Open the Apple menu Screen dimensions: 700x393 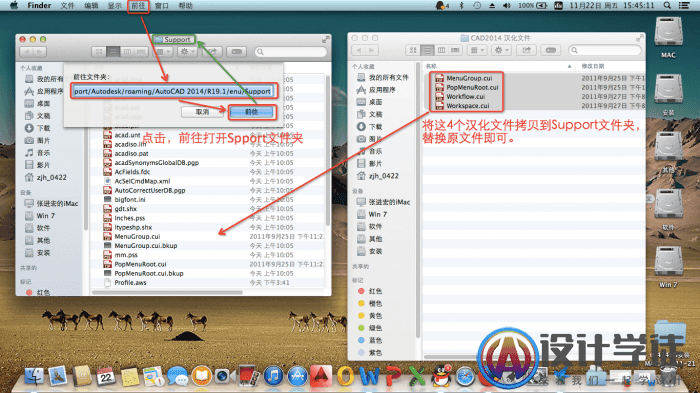click(x=14, y=5)
